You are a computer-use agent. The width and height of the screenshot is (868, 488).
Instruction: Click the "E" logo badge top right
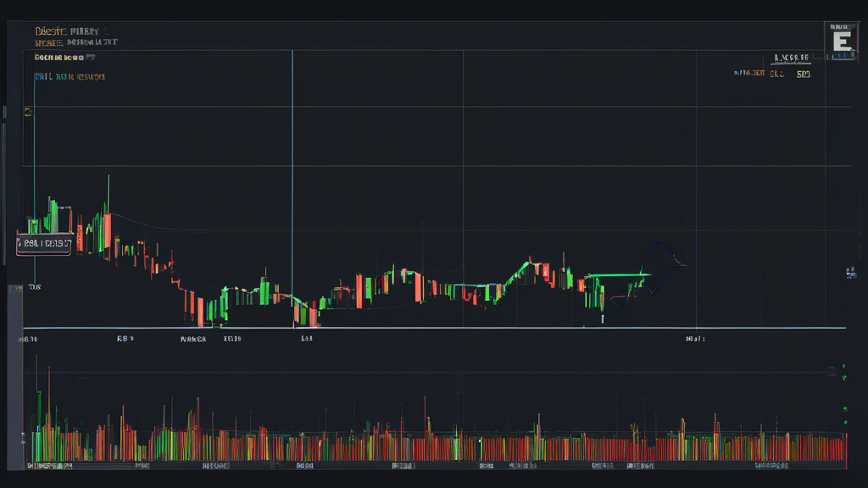[x=841, y=37]
